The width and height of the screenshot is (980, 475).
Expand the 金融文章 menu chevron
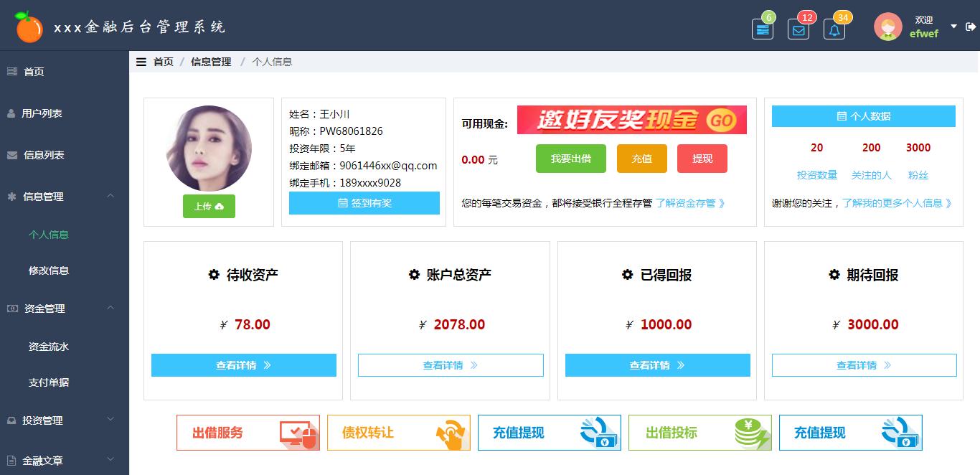point(110,459)
